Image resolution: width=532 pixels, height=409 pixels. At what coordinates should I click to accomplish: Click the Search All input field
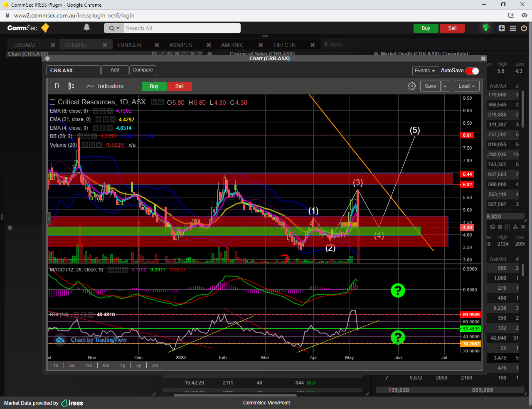tap(182, 28)
